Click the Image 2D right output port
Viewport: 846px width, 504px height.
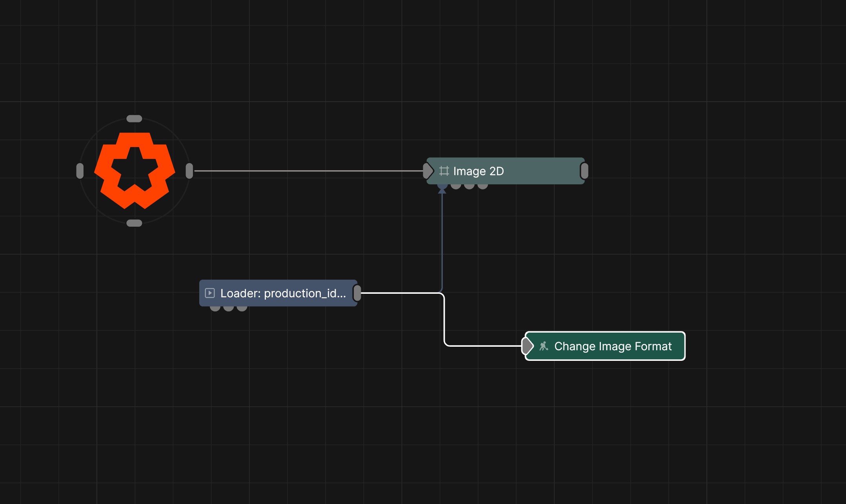584,171
